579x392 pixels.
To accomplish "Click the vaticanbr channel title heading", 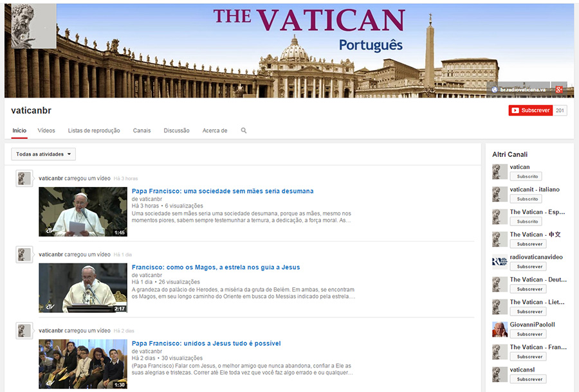I will (31, 111).
